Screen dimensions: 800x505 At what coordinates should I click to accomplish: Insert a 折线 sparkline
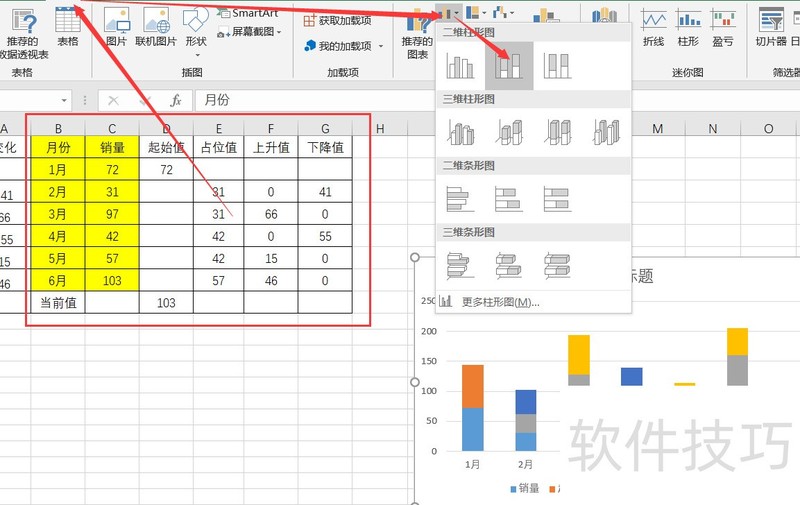pyautogui.click(x=653, y=27)
